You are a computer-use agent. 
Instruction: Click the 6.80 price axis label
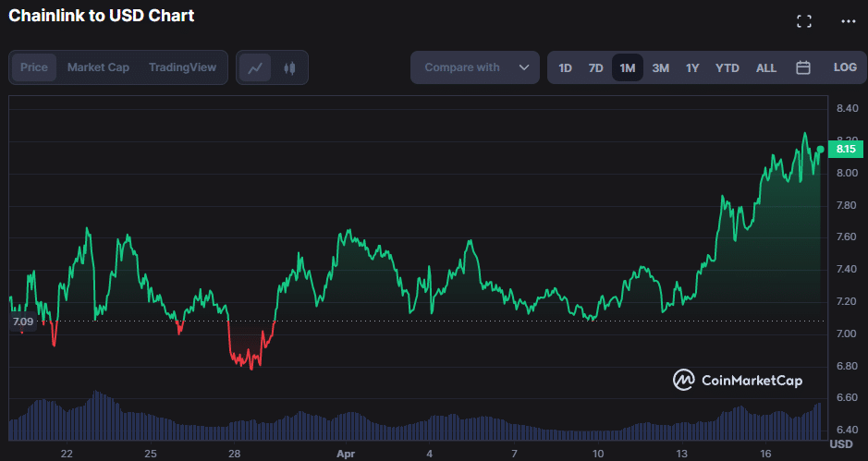(x=847, y=366)
